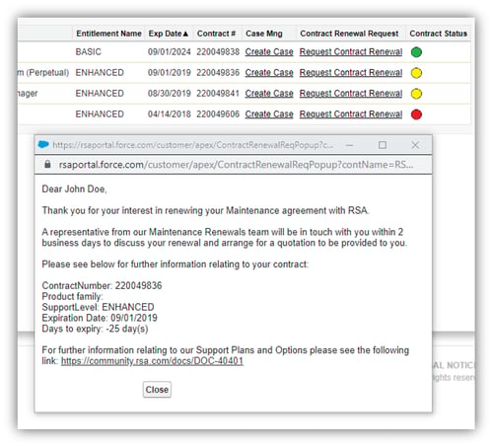Screen dimensions: 493x448
Task: Request Contract Renewal for contract 220049606
Action: pyautogui.click(x=351, y=114)
